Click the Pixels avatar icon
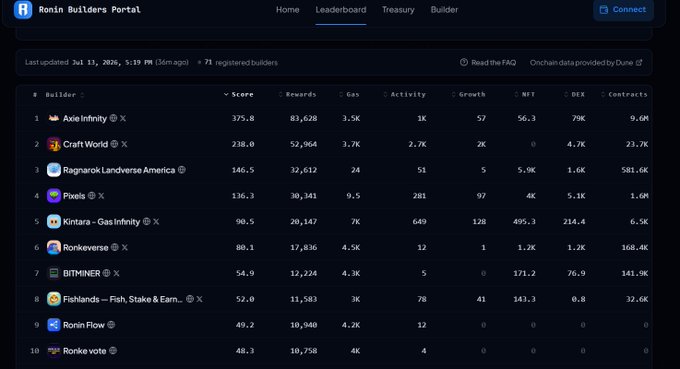The height and width of the screenshot is (369, 680). (x=54, y=196)
